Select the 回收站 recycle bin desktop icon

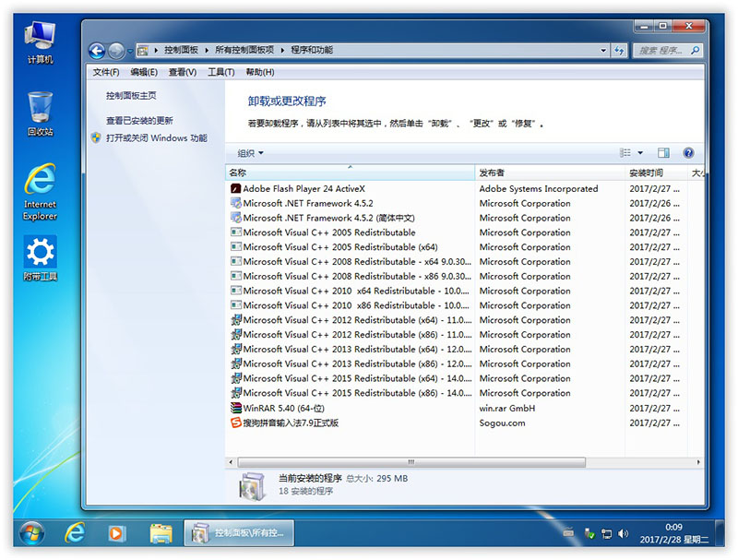(40, 114)
